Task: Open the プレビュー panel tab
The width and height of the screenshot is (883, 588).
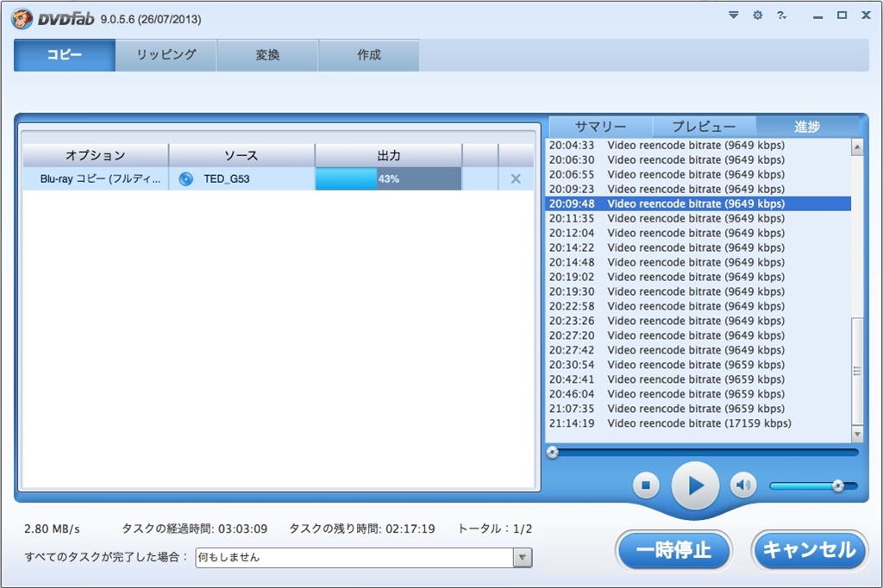Action: pos(704,127)
